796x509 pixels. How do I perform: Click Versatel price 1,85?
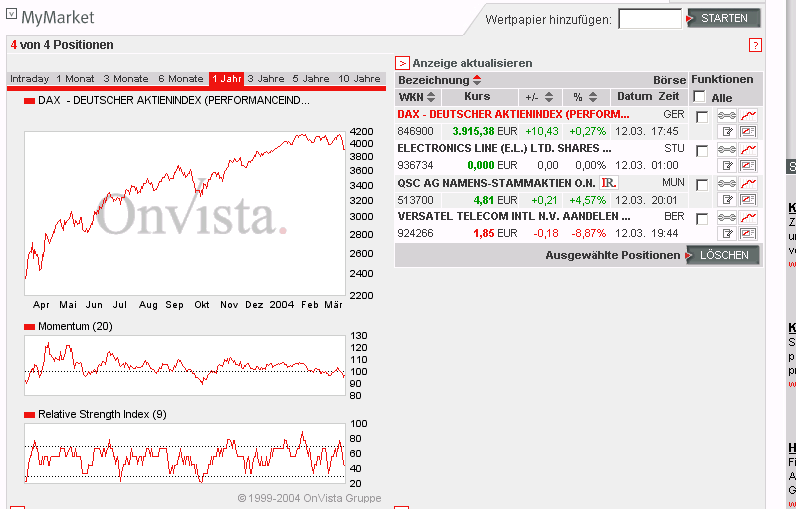point(483,233)
